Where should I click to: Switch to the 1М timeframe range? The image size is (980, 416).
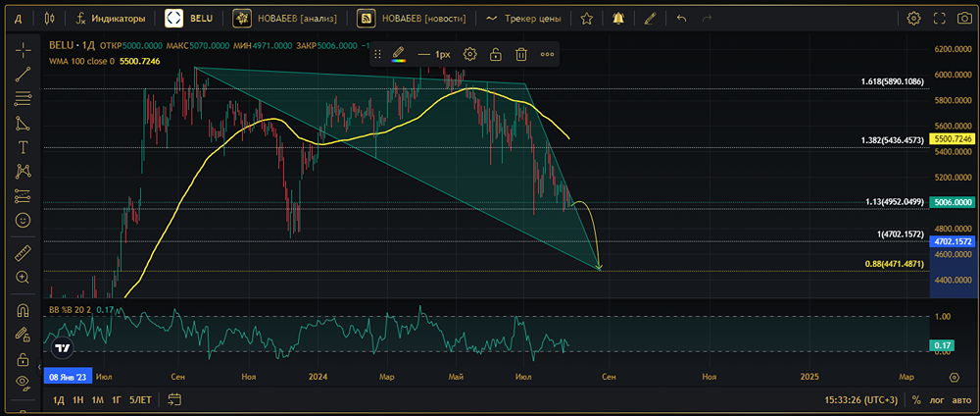tap(98, 400)
